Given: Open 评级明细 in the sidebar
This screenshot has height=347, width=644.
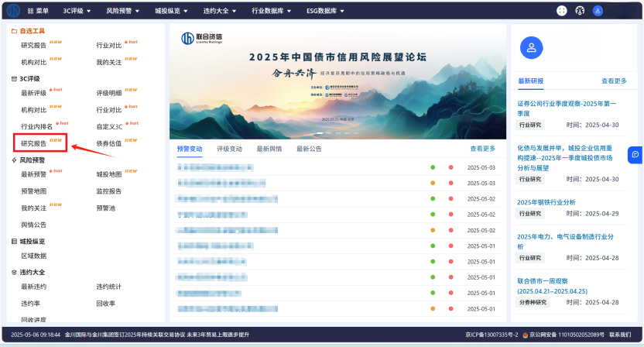Looking at the screenshot, I should pos(109,93).
